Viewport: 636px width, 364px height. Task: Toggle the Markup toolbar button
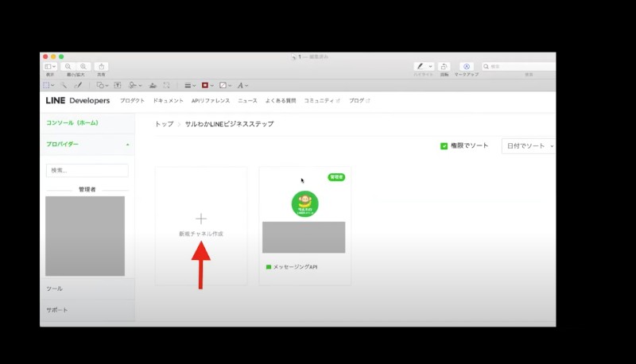coord(467,67)
